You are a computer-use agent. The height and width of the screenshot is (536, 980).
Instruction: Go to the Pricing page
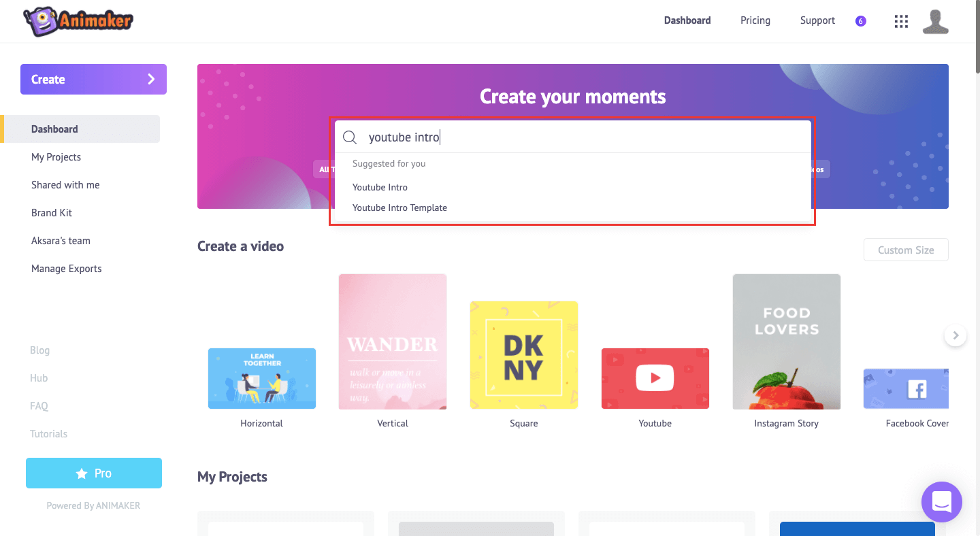[x=755, y=20]
